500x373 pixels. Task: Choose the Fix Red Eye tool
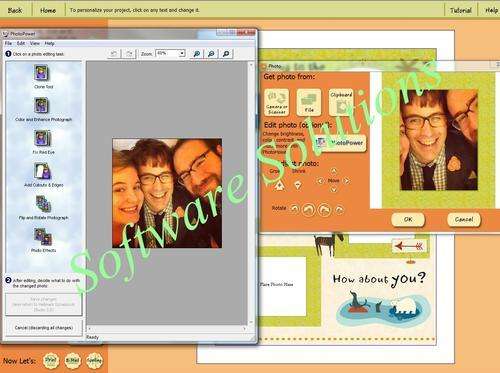41,138
